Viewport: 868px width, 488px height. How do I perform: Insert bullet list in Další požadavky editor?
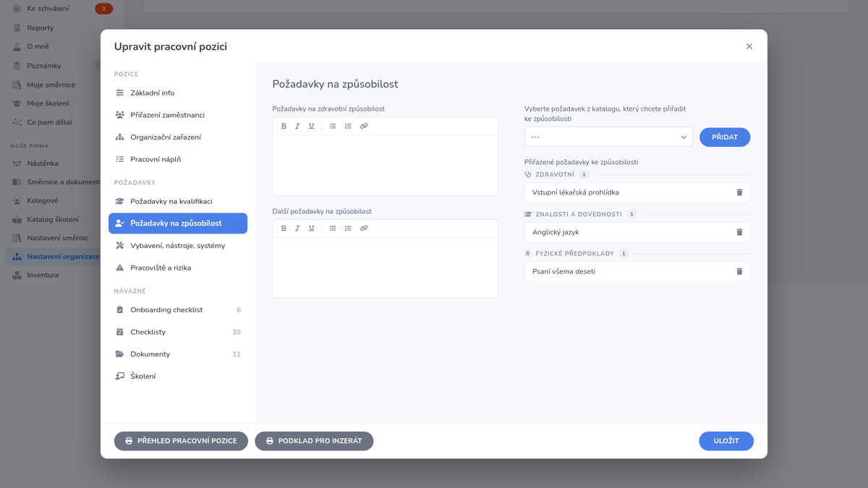(333, 228)
